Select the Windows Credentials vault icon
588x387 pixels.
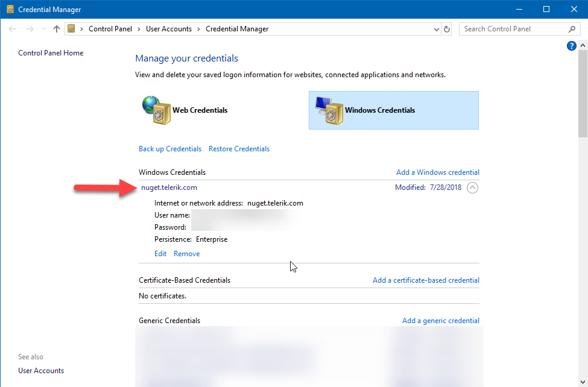(330, 110)
